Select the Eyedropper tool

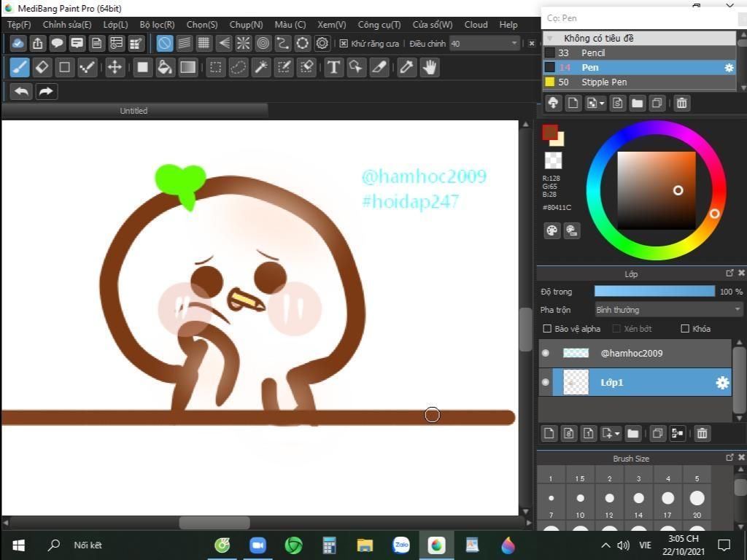click(x=406, y=67)
